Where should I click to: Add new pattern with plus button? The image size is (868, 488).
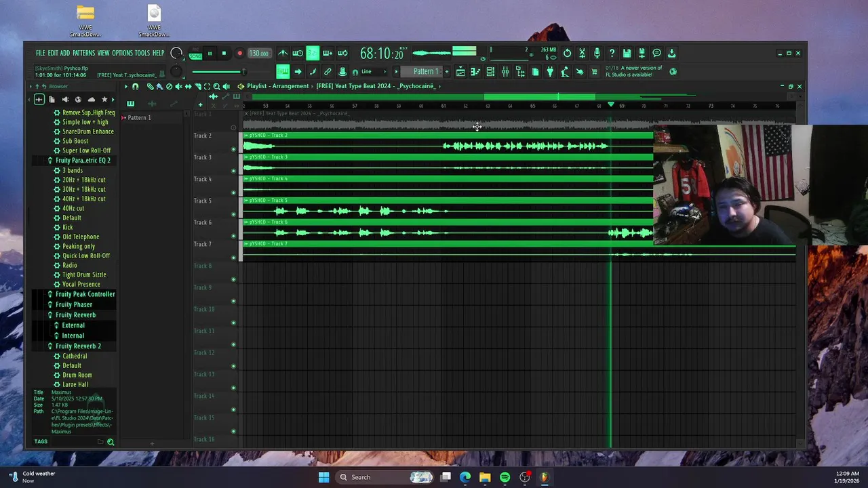pyautogui.click(x=447, y=71)
